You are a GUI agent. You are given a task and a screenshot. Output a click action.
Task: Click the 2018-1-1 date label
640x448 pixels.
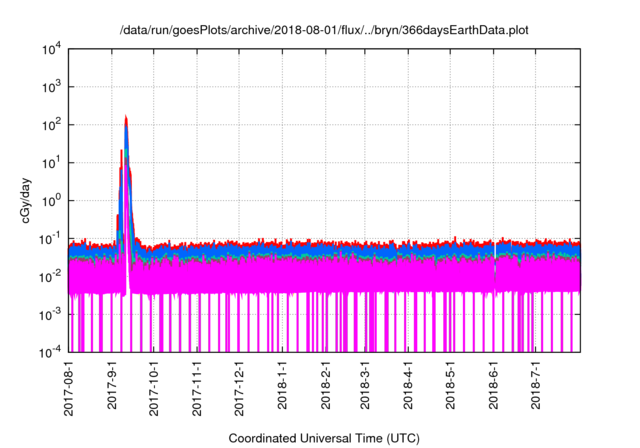282,385
